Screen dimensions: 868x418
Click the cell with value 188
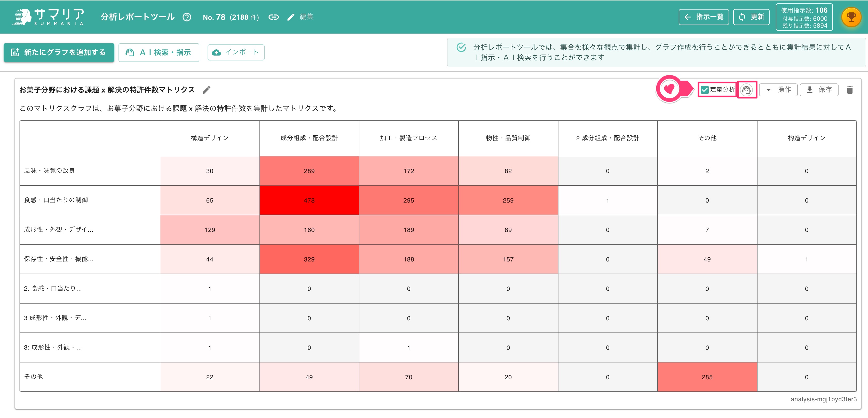408,259
